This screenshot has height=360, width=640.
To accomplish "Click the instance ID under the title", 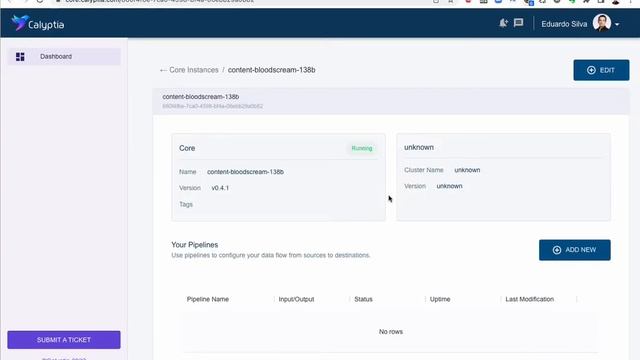I will (x=213, y=106).
